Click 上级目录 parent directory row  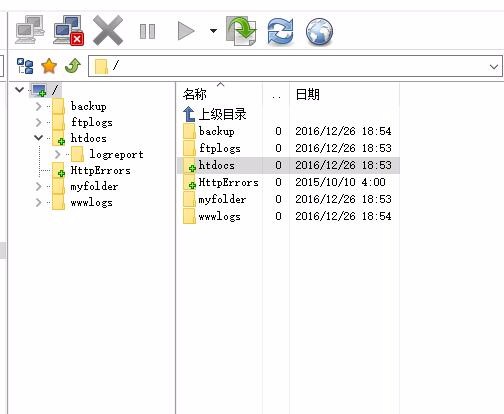tap(222, 114)
